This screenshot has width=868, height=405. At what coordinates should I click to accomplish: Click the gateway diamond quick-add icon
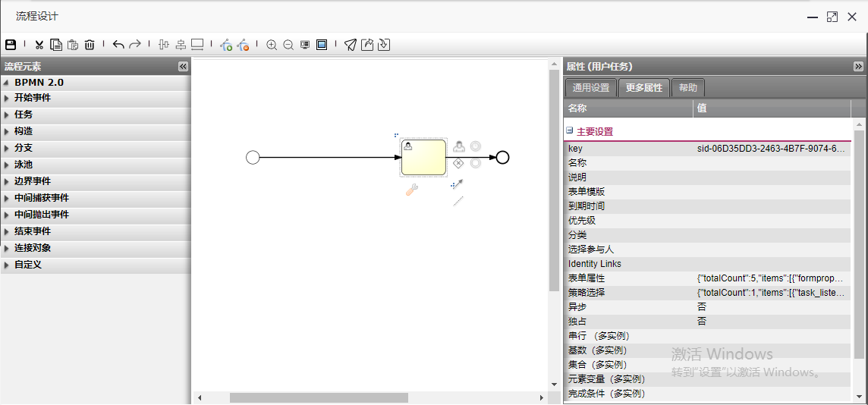coord(458,163)
